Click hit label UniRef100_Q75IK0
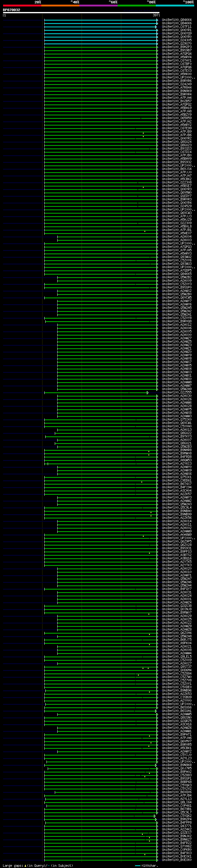The height and width of the screenshot is (868, 197). 176,419
